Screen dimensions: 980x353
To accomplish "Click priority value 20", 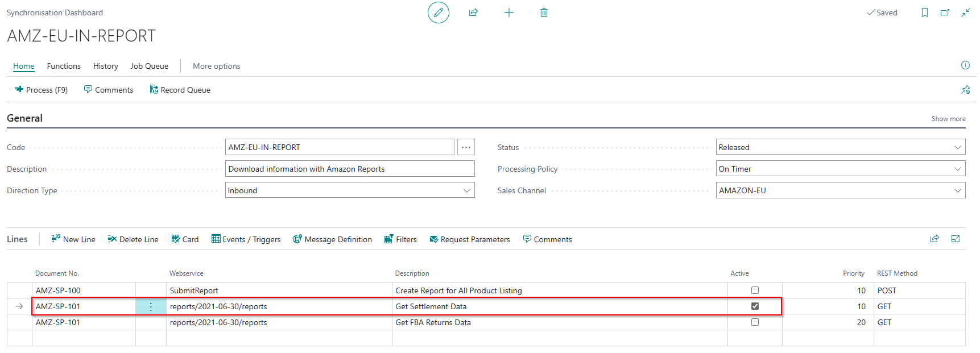I will (861, 322).
